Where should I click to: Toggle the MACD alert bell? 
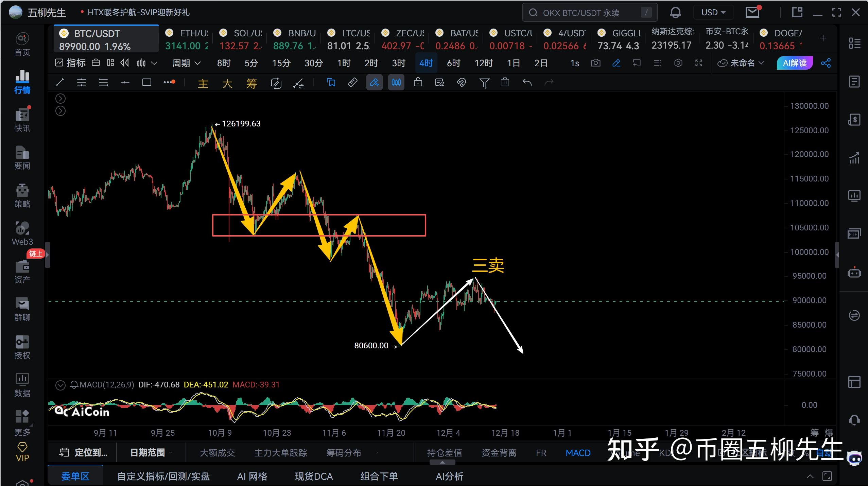point(74,385)
